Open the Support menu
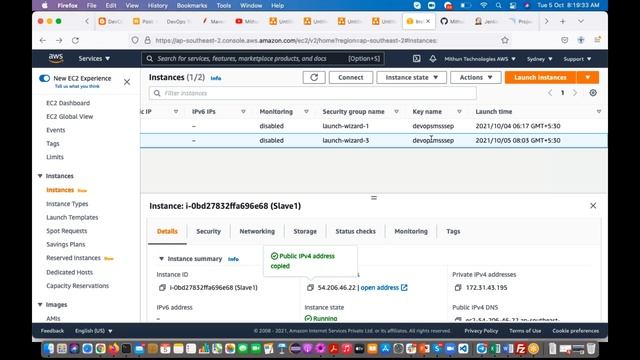 pos(577,59)
